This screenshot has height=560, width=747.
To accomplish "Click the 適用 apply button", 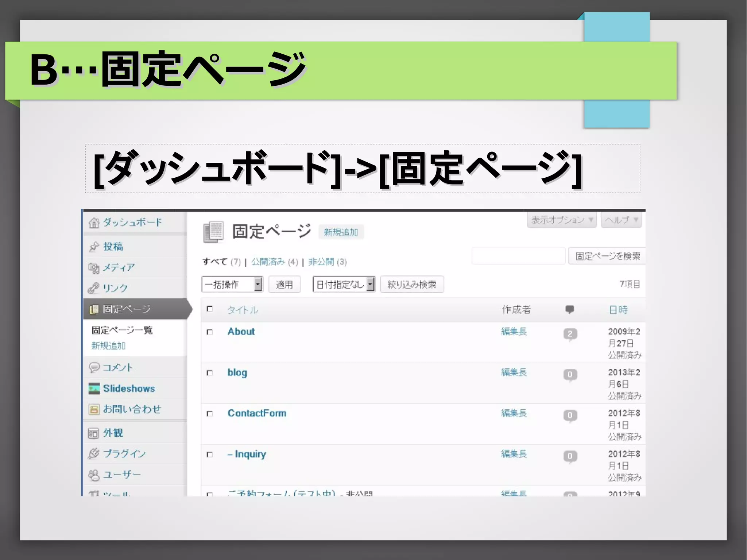I will (x=285, y=284).
